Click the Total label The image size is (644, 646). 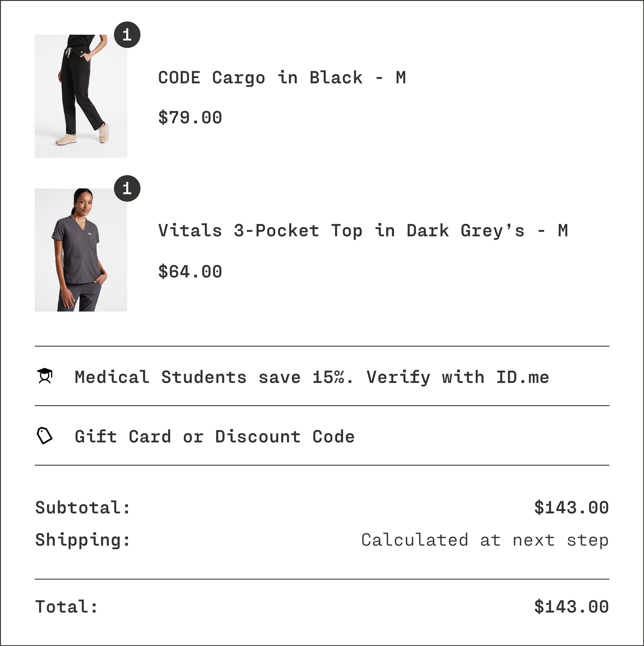[67, 607]
